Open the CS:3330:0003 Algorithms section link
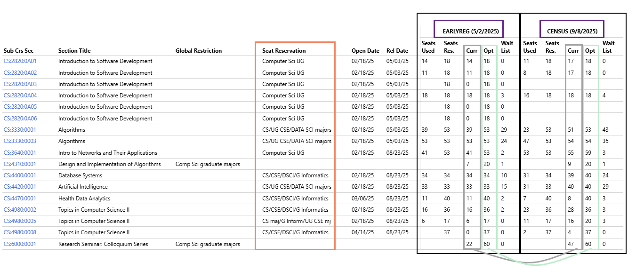Screen dimensions: 644x278 click(19, 141)
